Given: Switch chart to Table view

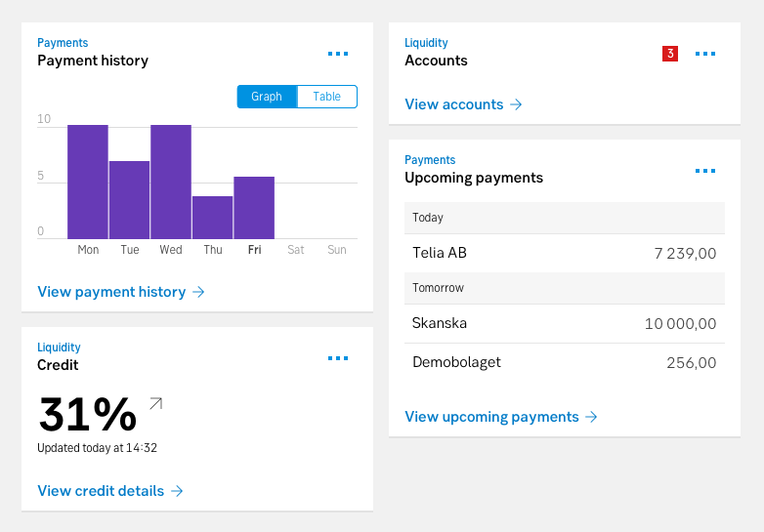Looking at the screenshot, I should pyautogui.click(x=327, y=97).
